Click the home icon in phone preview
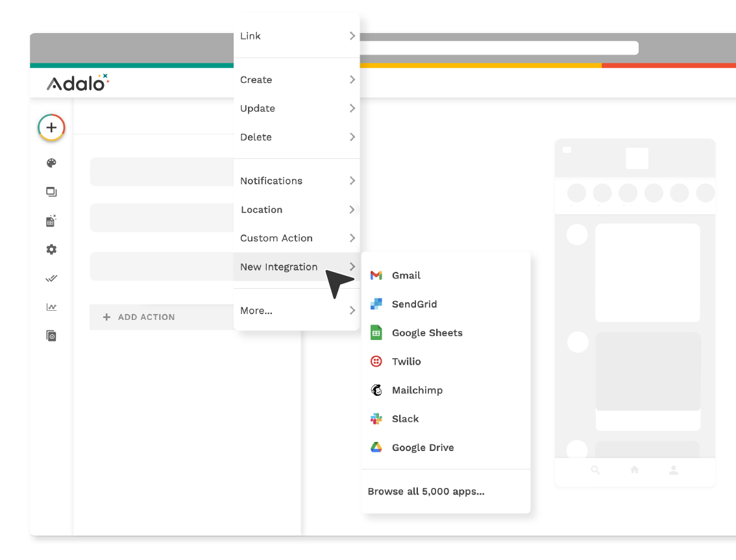Screen dimensions: 736x560 coord(635,469)
